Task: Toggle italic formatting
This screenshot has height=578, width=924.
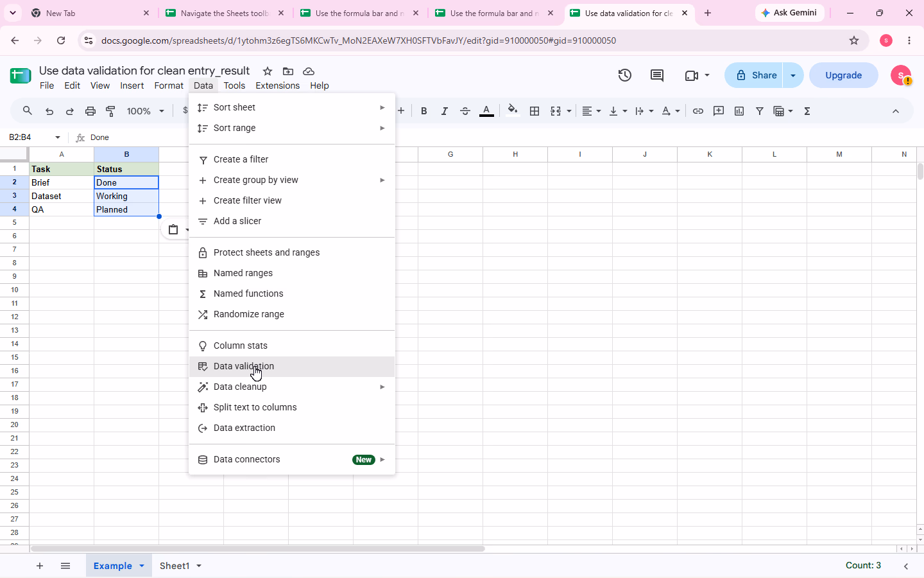Action: tap(444, 111)
